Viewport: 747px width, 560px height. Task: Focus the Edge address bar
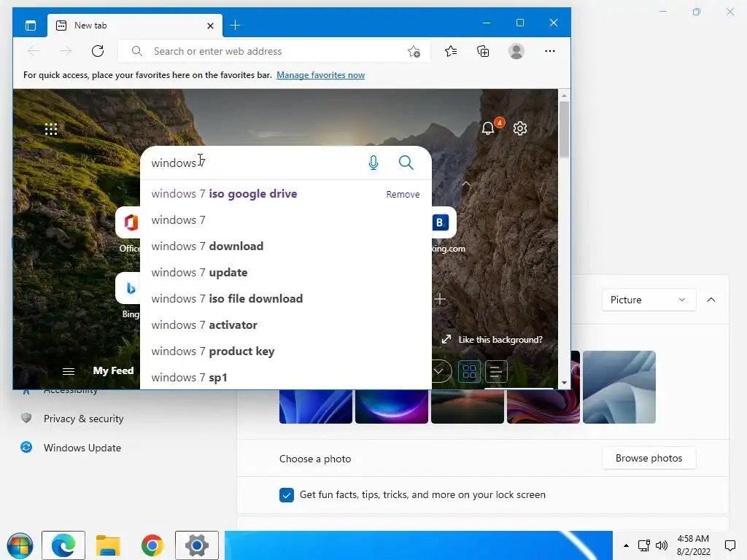pos(274,51)
